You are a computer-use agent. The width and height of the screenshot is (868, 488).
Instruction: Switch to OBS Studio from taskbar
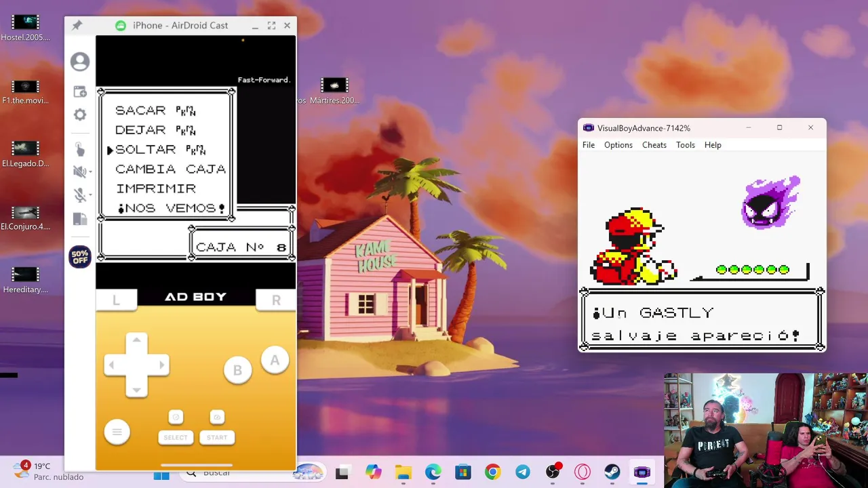click(x=553, y=472)
